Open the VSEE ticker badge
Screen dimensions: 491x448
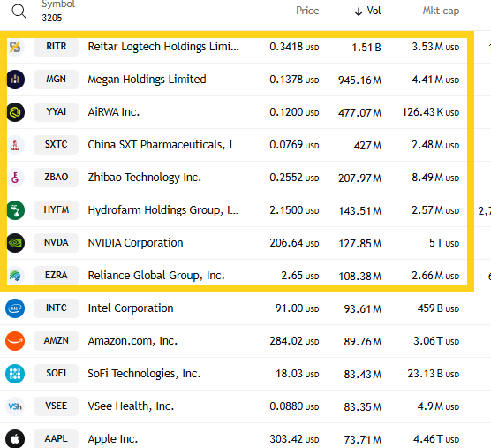(56, 406)
